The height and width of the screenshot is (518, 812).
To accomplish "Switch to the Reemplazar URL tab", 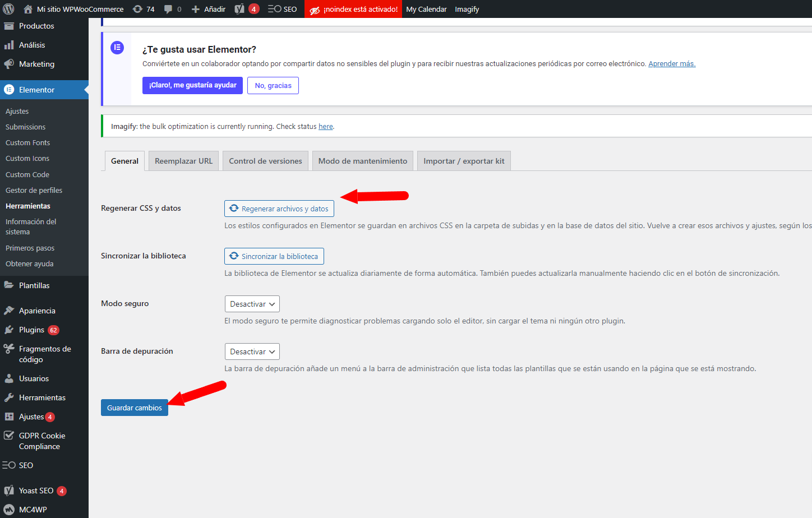I will point(183,161).
